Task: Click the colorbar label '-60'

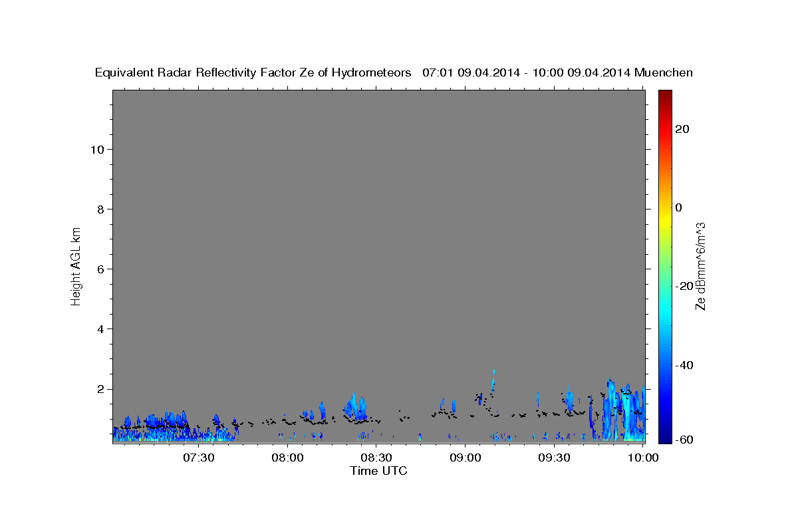Action: pos(684,440)
